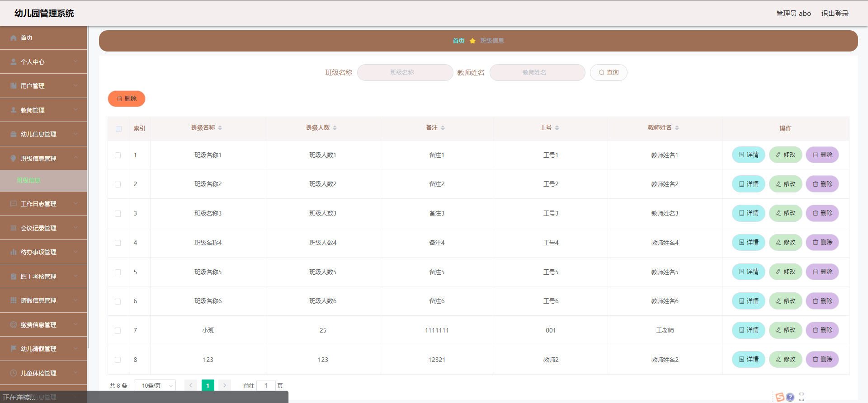Click the 查询 search button
This screenshot has height=403, width=868.
[x=609, y=73]
